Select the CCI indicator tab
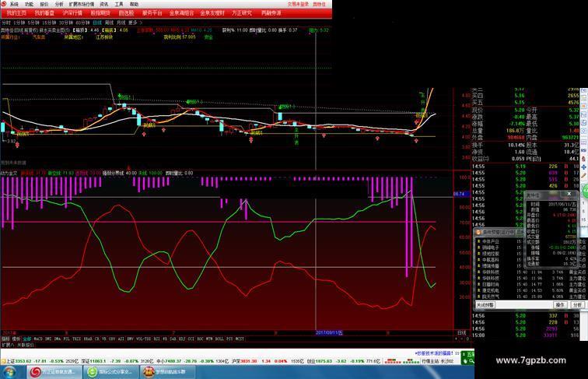This screenshot has height=379, width=588. point(191,339)
